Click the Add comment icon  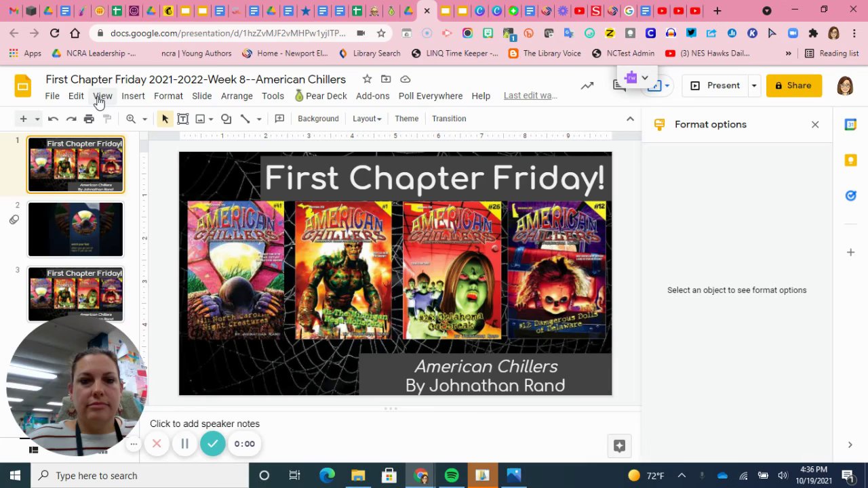tap(279, 119)
